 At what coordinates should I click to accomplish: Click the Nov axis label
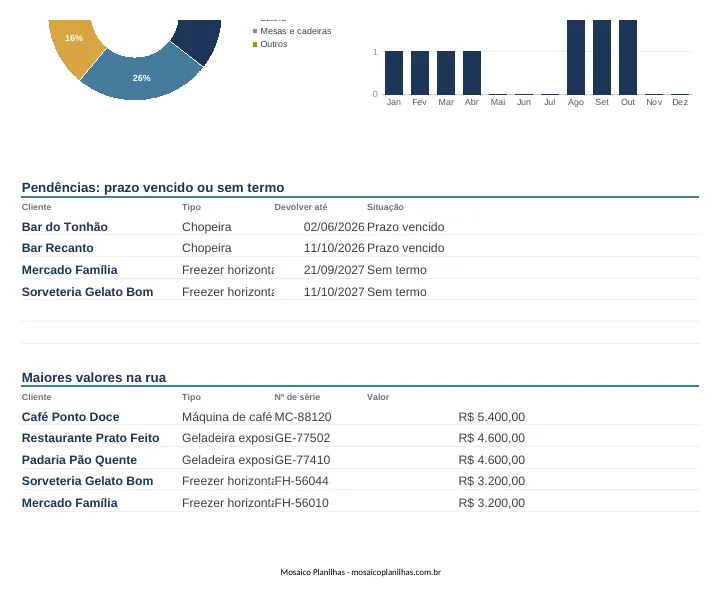(654, 102)
